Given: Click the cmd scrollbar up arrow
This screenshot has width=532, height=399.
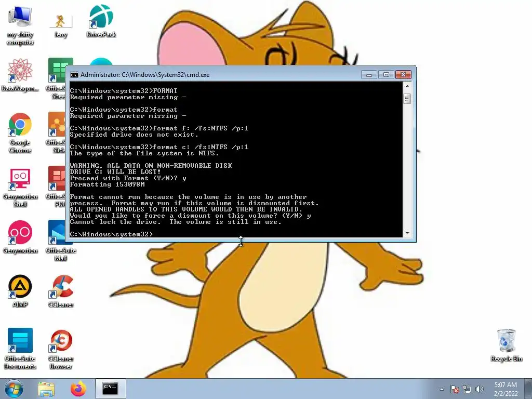Looking at the screenshot, I should click(407, 86).
